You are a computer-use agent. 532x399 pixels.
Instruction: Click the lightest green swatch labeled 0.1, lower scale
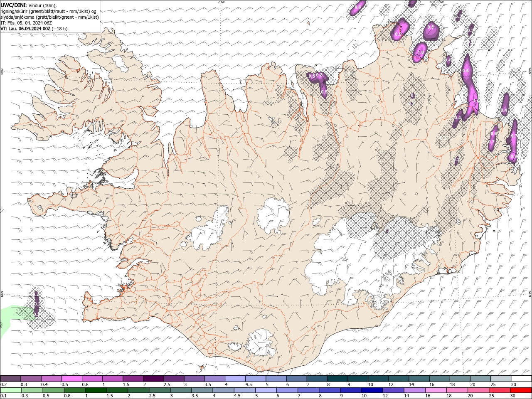pos(11,390)
